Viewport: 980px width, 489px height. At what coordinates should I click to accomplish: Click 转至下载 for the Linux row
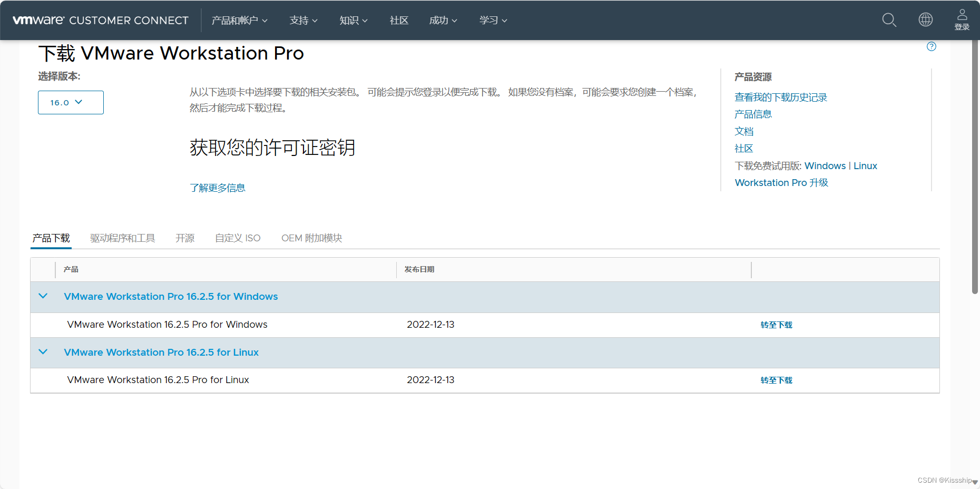pos(776,380)
